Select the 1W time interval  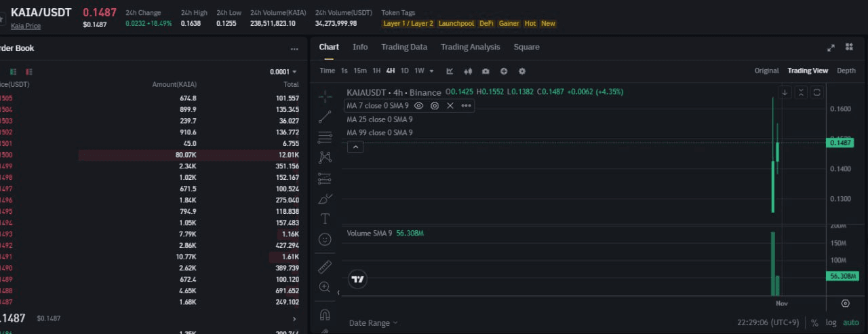[419, 71]
